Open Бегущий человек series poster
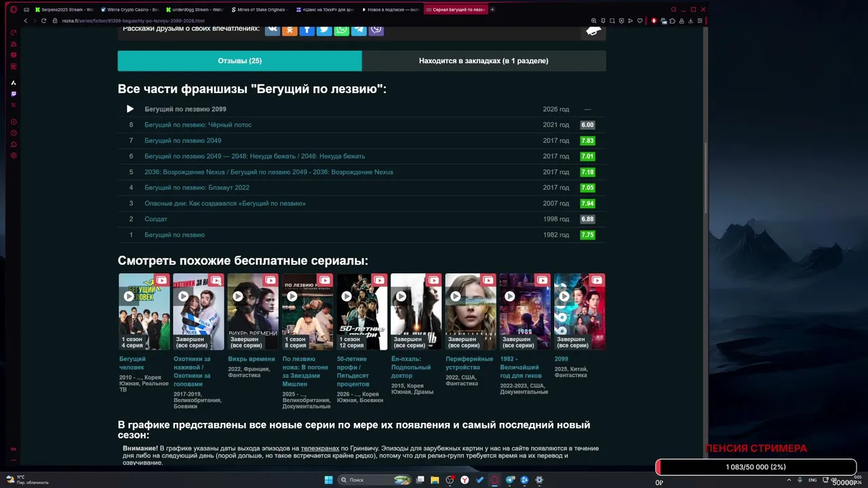Image resolution: width=868 pixels, height=488 pixels. [x=144, y=312]
